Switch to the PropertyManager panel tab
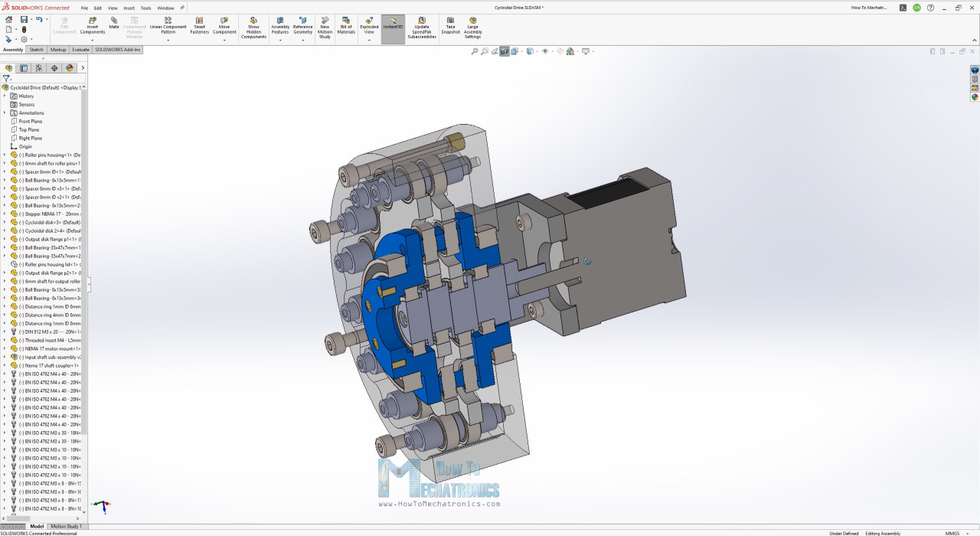The height and width of the screenshot is (536, 980). 24,68
